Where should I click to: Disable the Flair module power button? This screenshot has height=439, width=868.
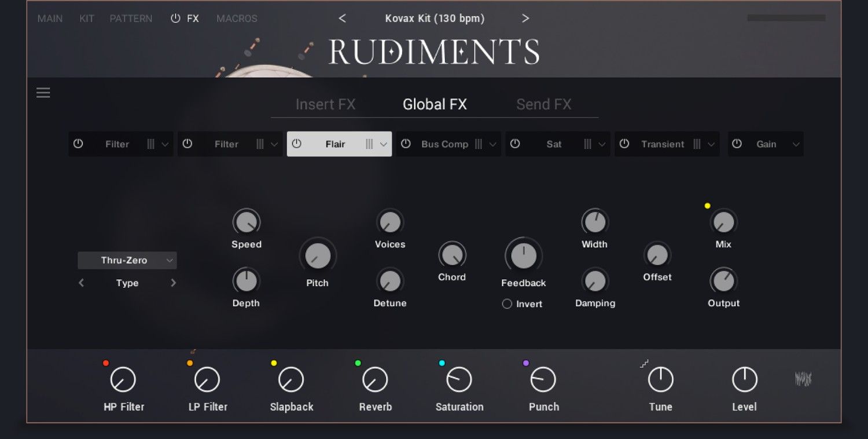[x=296, y=144]
